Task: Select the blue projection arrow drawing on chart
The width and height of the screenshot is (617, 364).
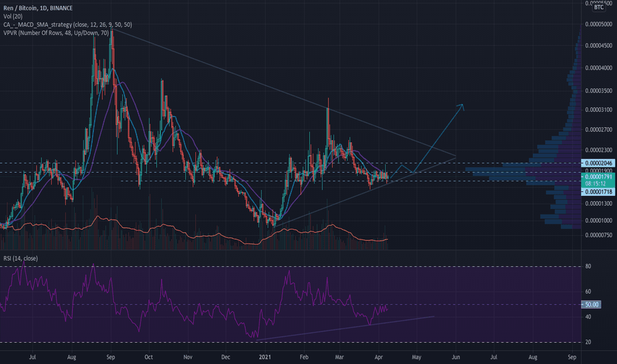Action: click(439, 139)
